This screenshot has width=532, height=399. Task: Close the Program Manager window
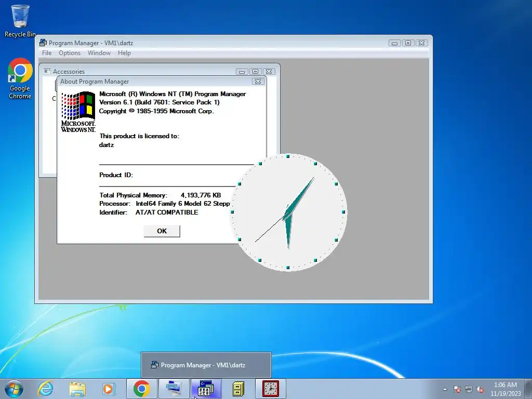point(421,43)
